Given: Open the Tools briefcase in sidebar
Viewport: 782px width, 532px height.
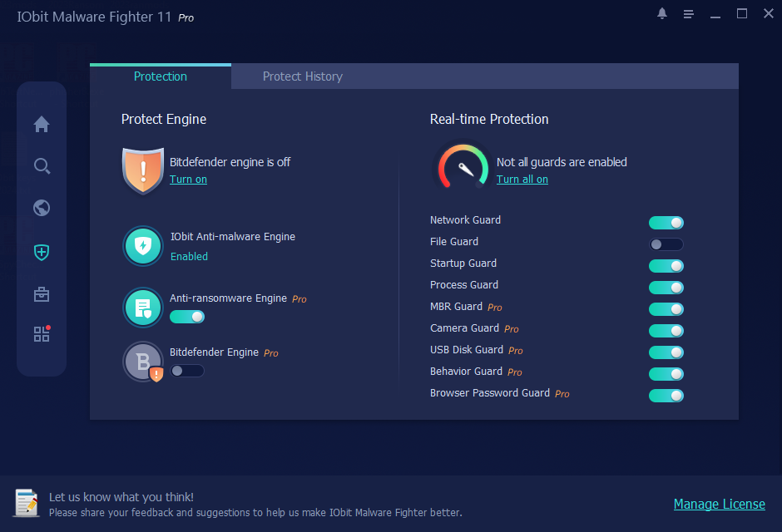Looking at the screenshot, I should (42, 294).
